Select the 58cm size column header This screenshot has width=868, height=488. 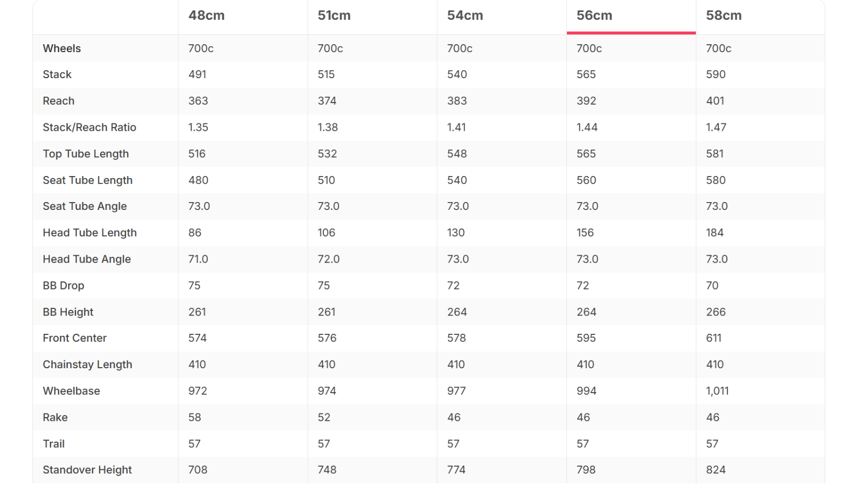[724, 16]
